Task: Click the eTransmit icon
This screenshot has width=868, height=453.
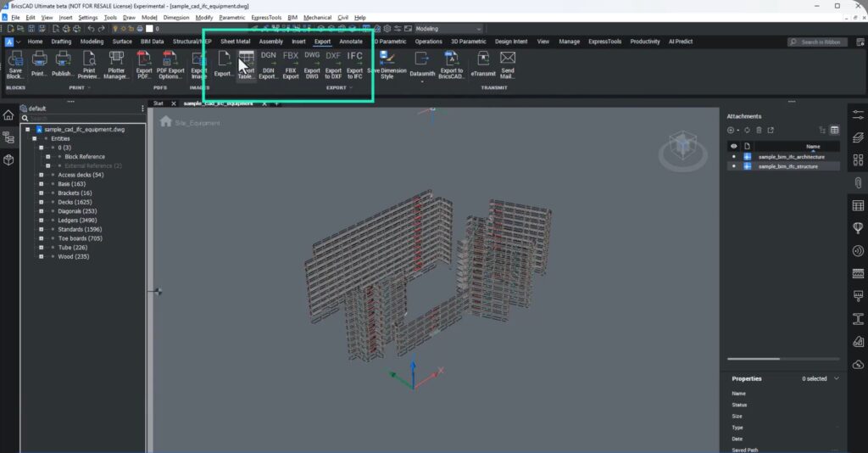Action: (483, 64)
